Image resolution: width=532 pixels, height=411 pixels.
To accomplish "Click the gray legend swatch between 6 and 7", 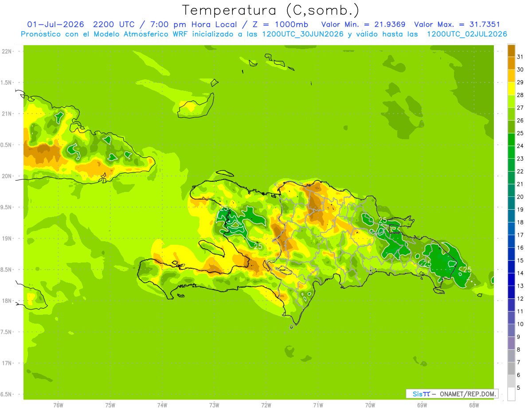I will tap(511, 369).
